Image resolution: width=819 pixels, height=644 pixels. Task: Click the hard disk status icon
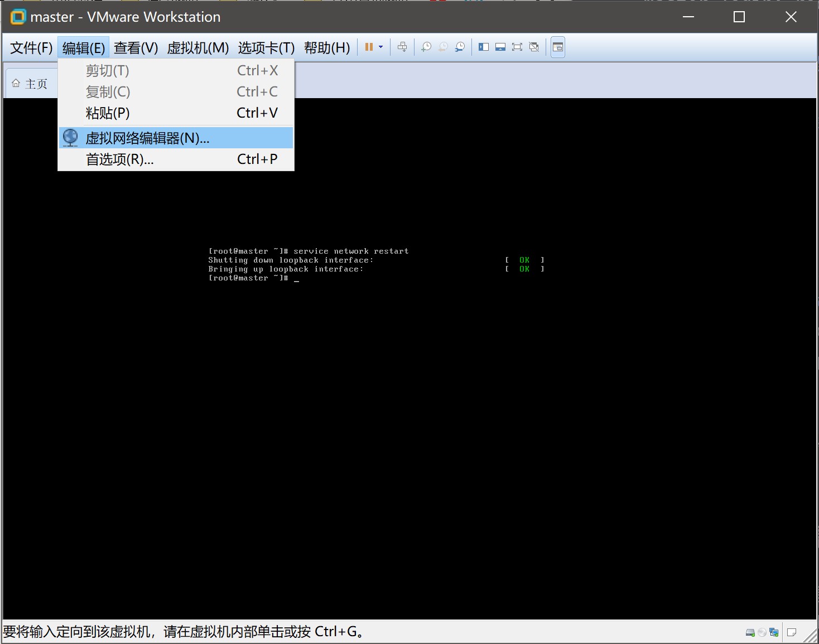pyautogui.click(x=750, y=632)
